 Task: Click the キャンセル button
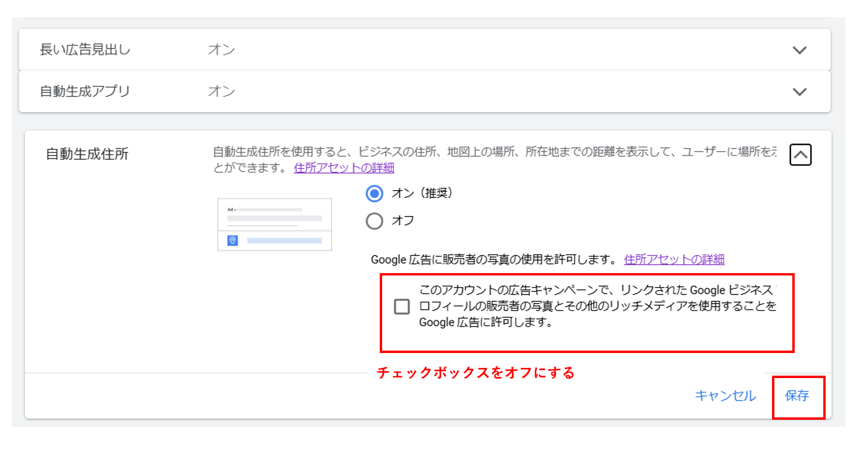pos(726,396)
